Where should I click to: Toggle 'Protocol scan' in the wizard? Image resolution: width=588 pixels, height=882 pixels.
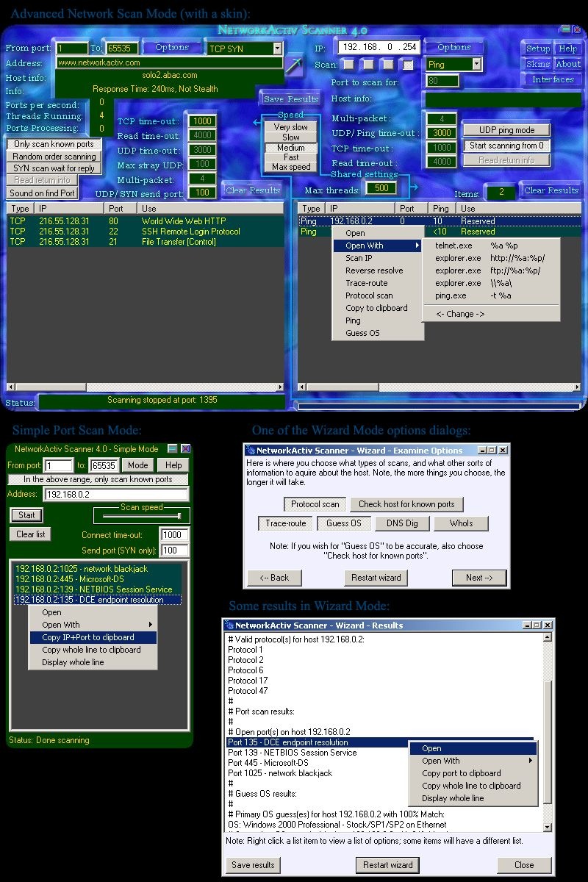[x=315, y=504]
